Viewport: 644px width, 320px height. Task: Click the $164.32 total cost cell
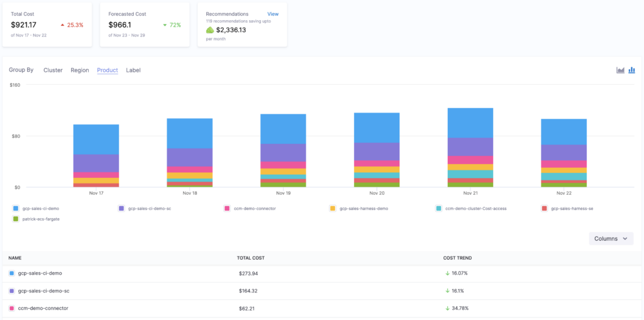248,291
